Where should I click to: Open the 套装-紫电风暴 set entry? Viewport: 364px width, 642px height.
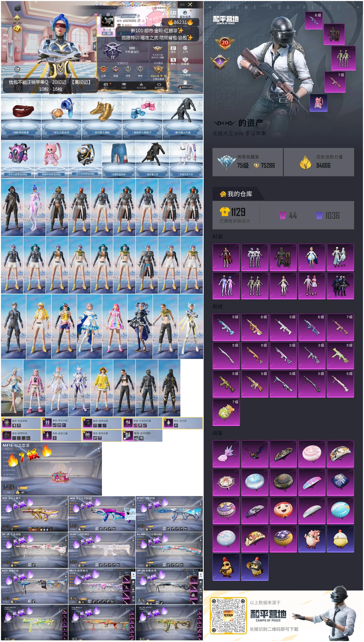pos(102,435)
